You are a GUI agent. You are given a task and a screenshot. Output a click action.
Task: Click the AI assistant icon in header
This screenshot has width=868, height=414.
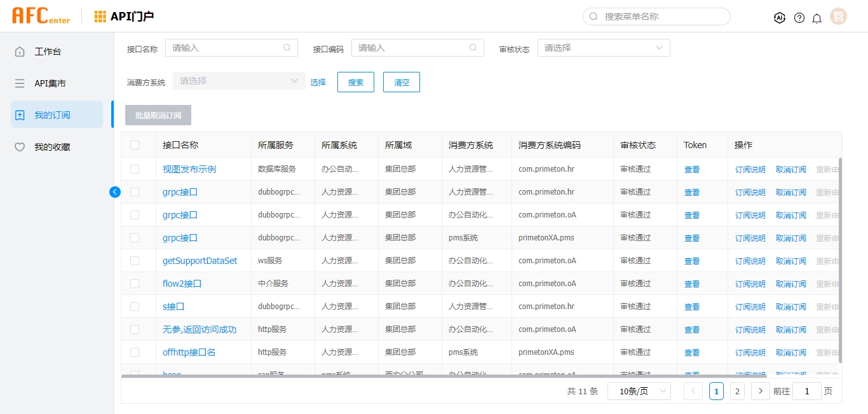point(780,18)
